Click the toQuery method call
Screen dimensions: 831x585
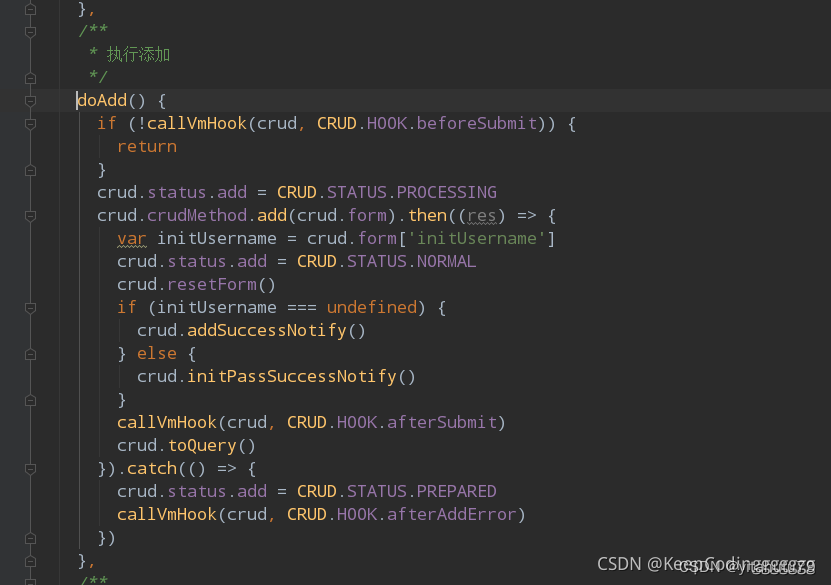point(201,445)
